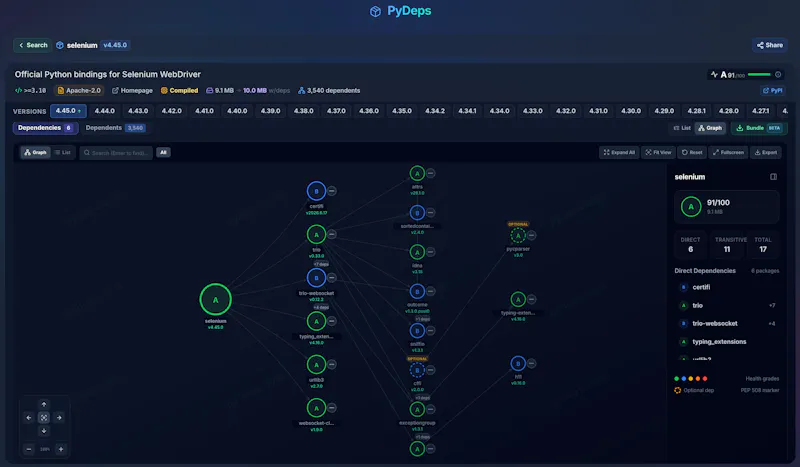800x467 pixels.
Task: Select the exceptiongroup node
Action: pyautogui.click(x=417, y=409)
